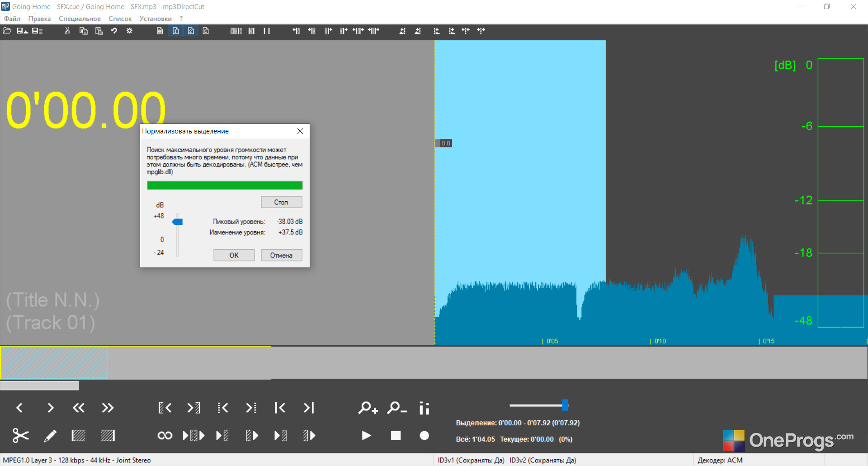Click the undo arrow icon
Image resolution: width=868 pixels, height=466 pixels.
[x=114, y=31]
